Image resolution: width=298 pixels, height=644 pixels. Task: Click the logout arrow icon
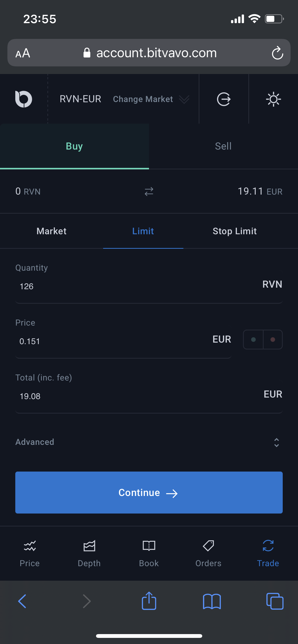[x=224, y=99]
